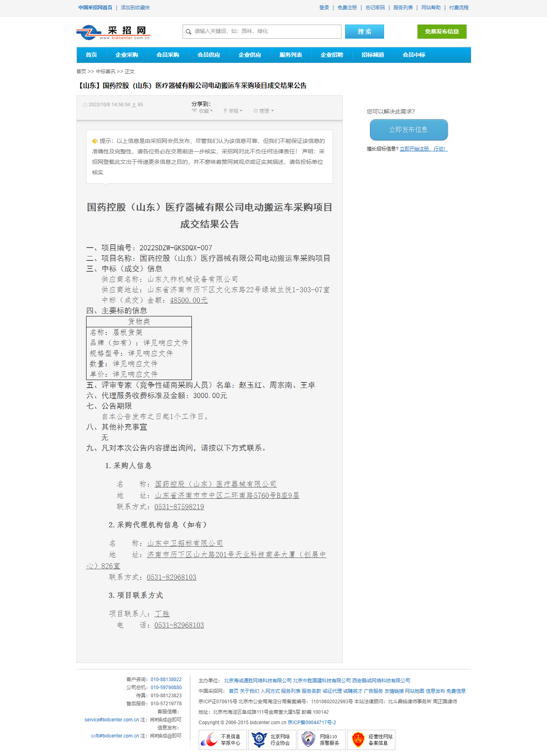Open the 管理 dropdown
The image size is (547, 756).
[x=263, y=111]
